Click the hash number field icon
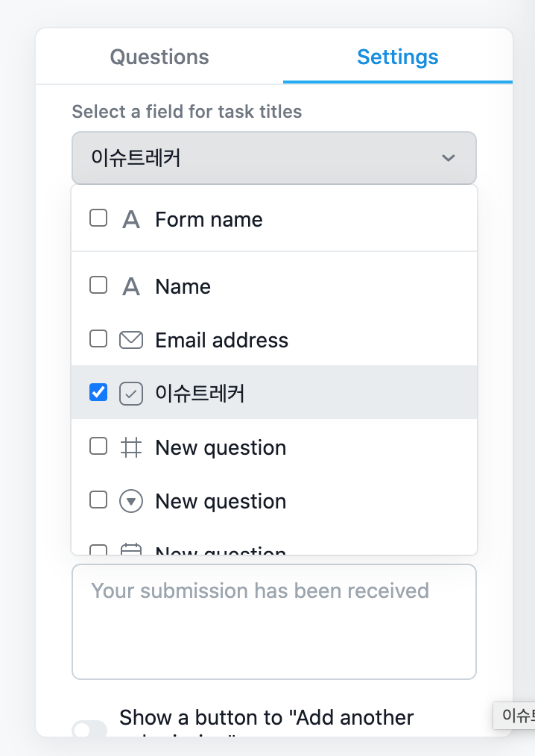 point(131,447)
